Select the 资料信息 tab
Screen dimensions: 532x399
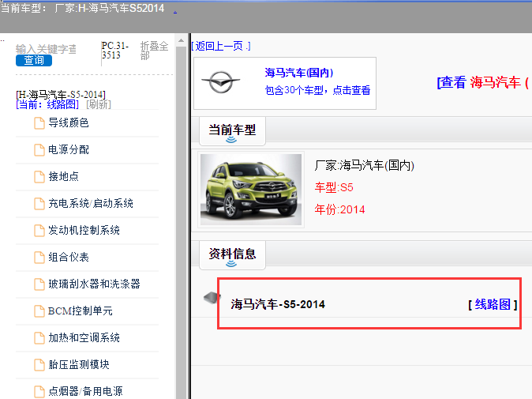click(232, 255)
